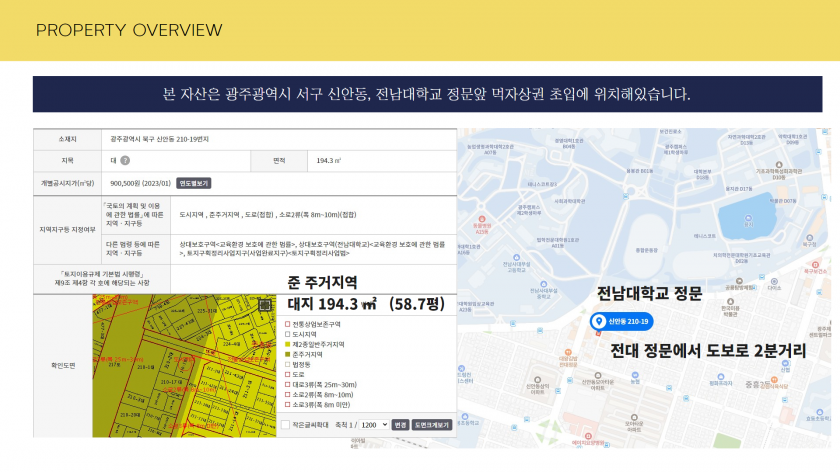
Task: Click the 법정동 legend box
Action: pyautogui.click(x=288, y=364)
